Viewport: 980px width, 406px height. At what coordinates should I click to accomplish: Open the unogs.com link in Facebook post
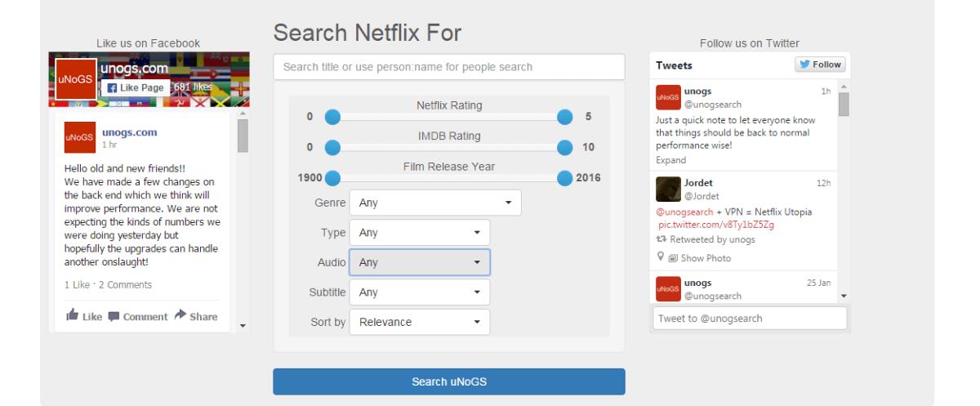[x=129, y=132]
